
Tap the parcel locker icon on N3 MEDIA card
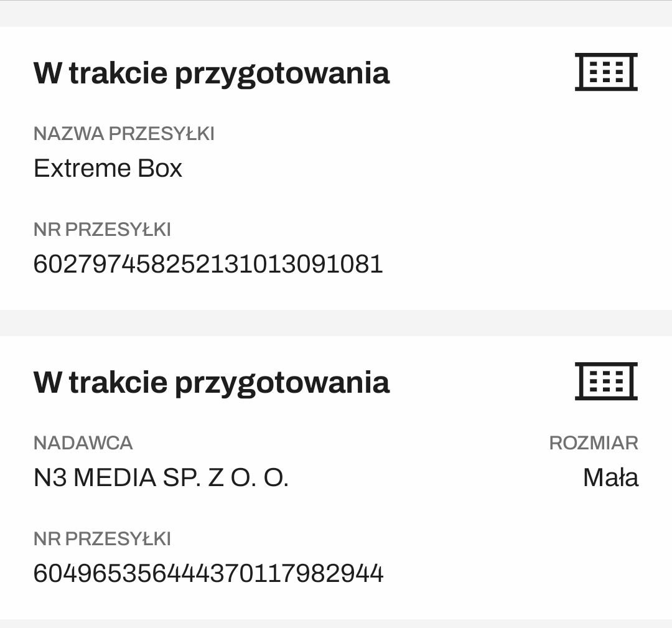click(x=606, y=381)
